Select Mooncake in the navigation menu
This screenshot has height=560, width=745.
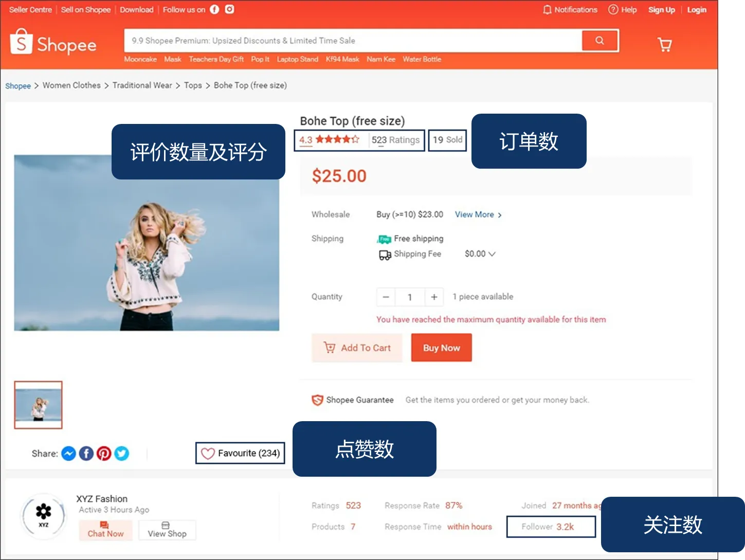click(140, 59)
